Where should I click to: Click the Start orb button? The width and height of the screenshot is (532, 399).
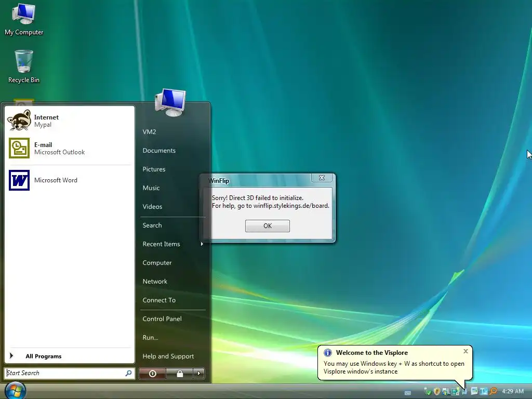[x=15, y=391]
